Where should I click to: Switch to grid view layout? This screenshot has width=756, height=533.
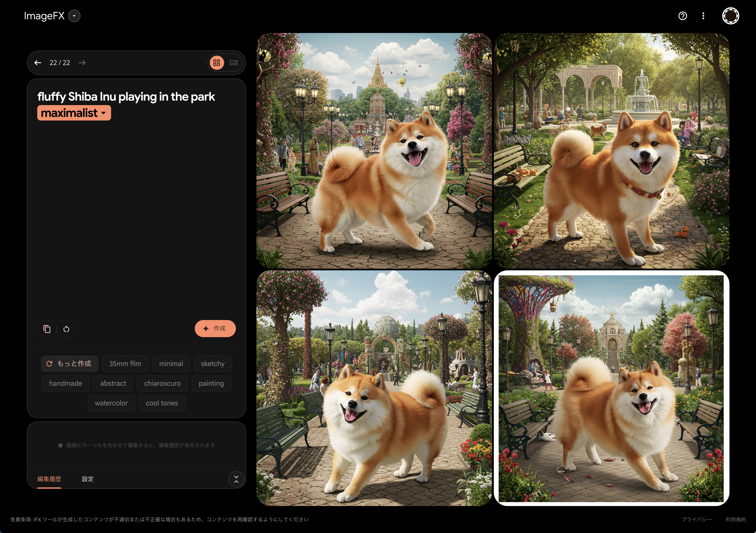(x=217, y=63)
